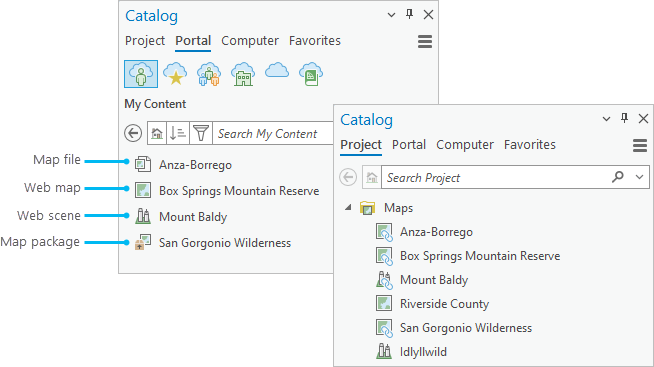Screen dimensions: 654x367
Task: Select the My Content portal icon
Action: pos(141,74)
